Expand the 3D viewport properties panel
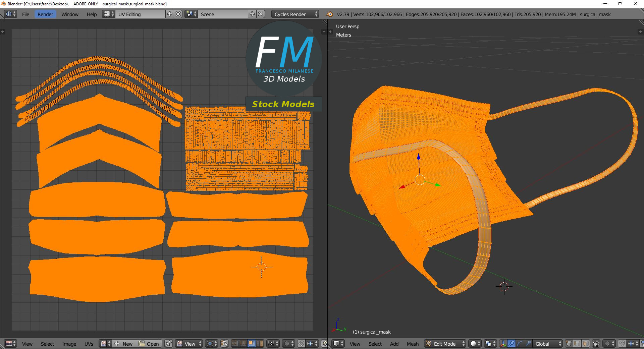Screen dimensions: 644x349 coord(641,32)
